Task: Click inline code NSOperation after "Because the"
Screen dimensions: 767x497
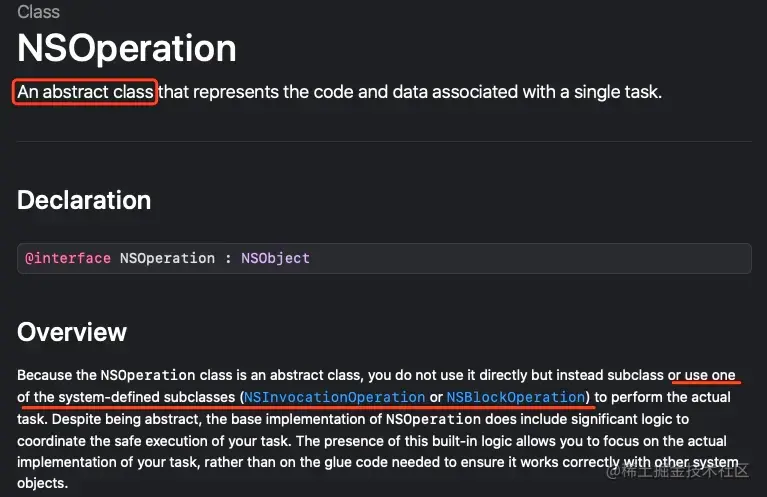Action: [148, 375]
